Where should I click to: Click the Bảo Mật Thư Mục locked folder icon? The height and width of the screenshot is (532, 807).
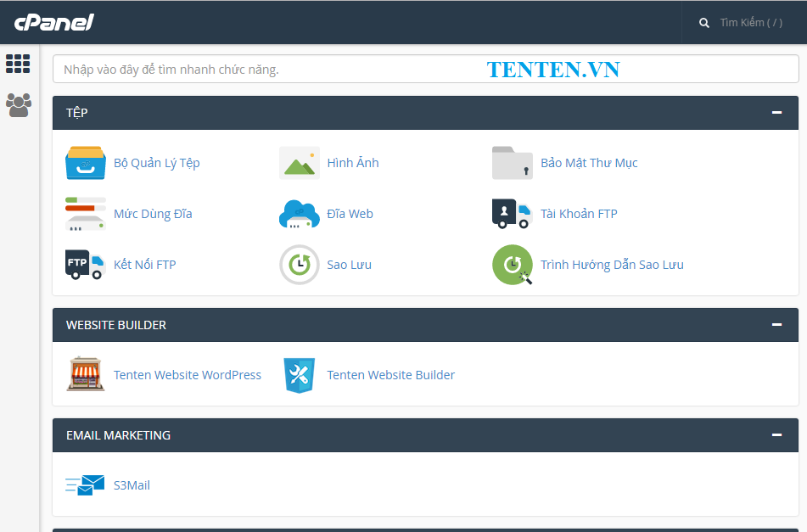(512, 163)
